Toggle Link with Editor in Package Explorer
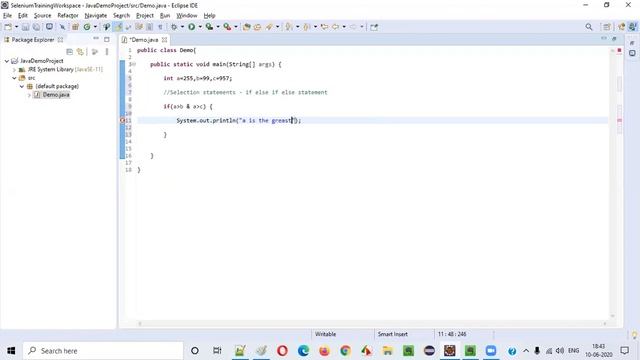This screenshot has height=360, width=640. pyautogui.click(x=80, y=52)
